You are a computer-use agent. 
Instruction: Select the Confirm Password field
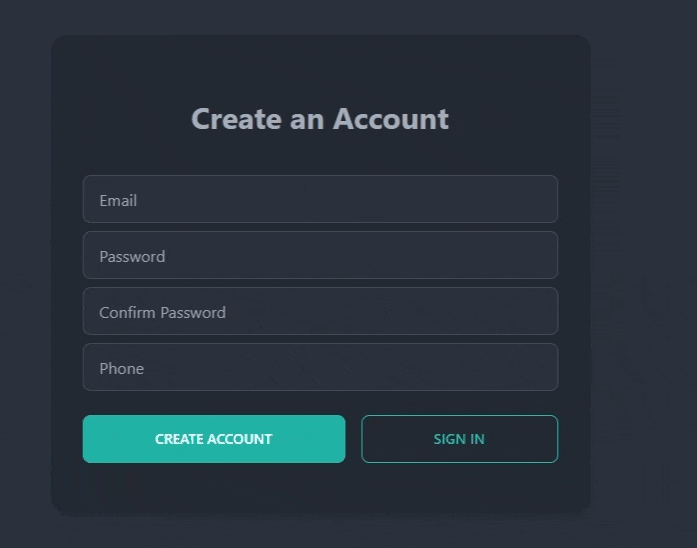(320, 311)
